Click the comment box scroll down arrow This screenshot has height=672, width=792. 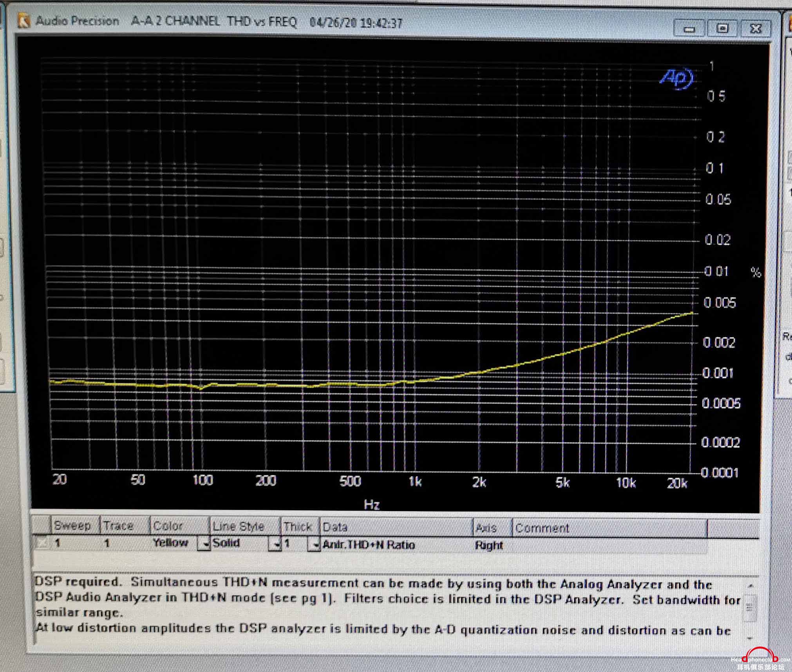pyautogui.click(x=749, y=638)
